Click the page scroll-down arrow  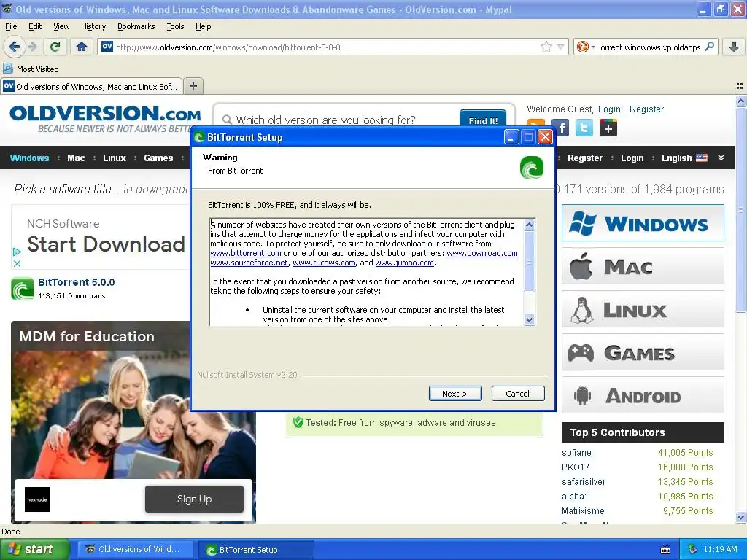pos(740,517)
